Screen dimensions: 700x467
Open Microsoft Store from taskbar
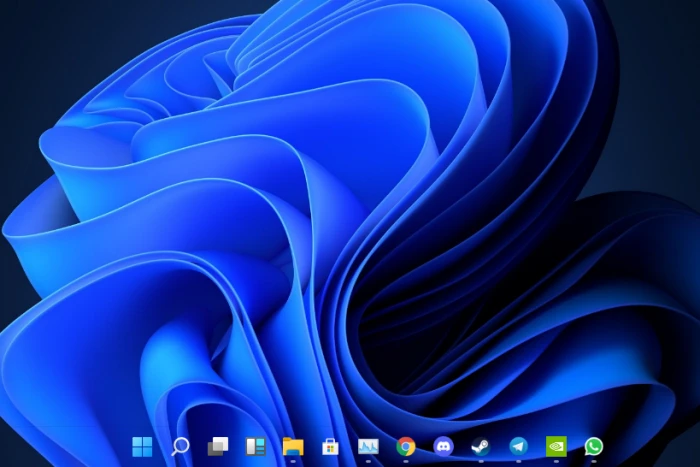[330, 446]
